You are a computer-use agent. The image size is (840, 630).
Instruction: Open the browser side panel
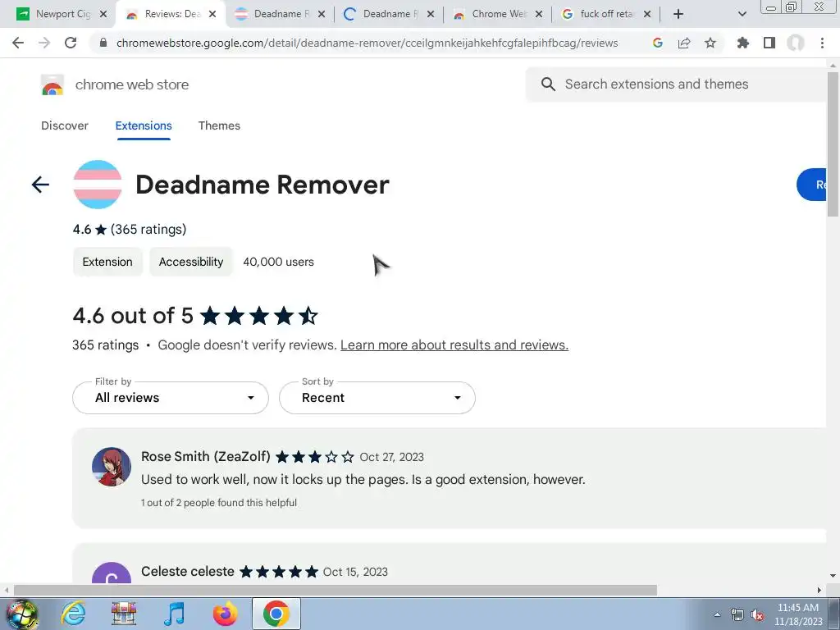pos(769,43)
